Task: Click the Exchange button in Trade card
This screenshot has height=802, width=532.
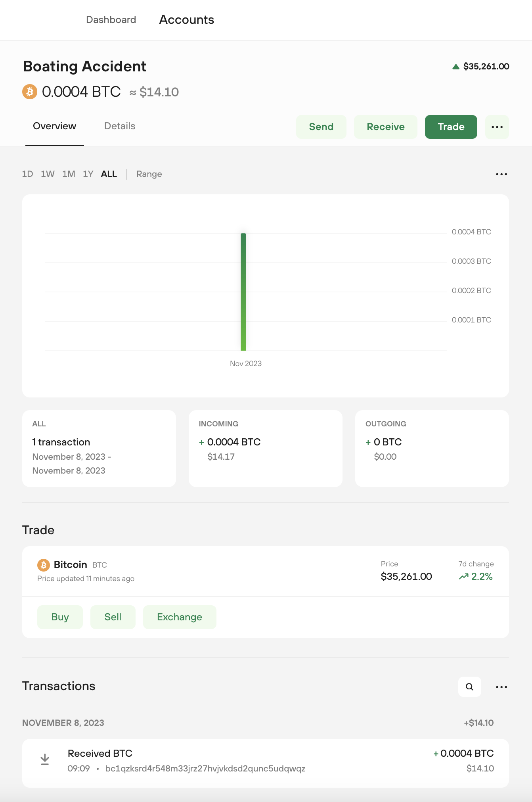Action: pos(180,617)
